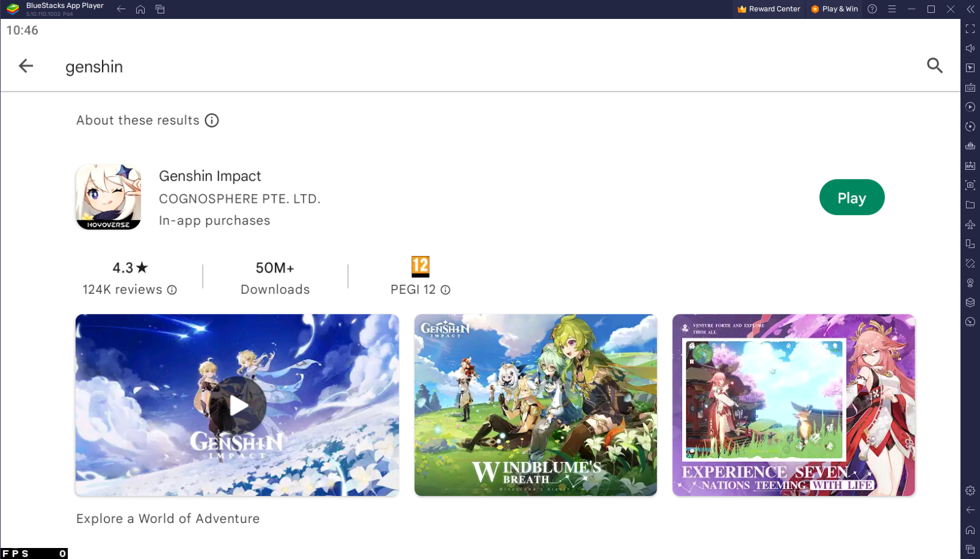Viewport: 980px width, 559px height.
Task: Open the multi-instance tabs icon in title bar
Action: pyautogui.click(x=160, y=9)
